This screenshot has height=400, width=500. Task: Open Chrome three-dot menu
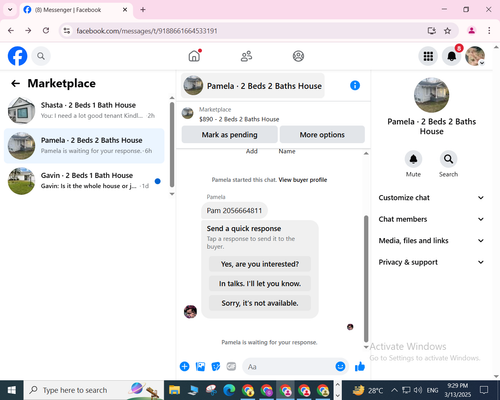pyautogui.click(x=489, y=31)
